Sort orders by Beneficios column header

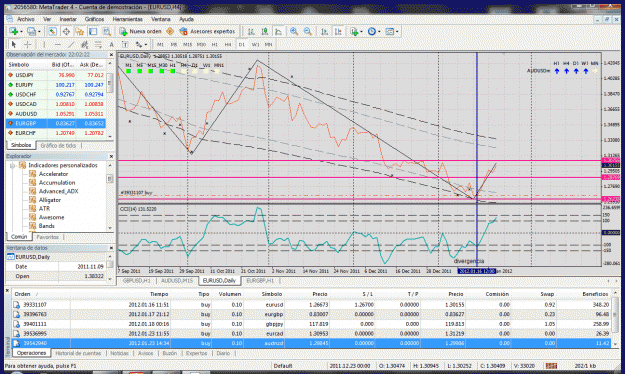[x=595, y=294]
